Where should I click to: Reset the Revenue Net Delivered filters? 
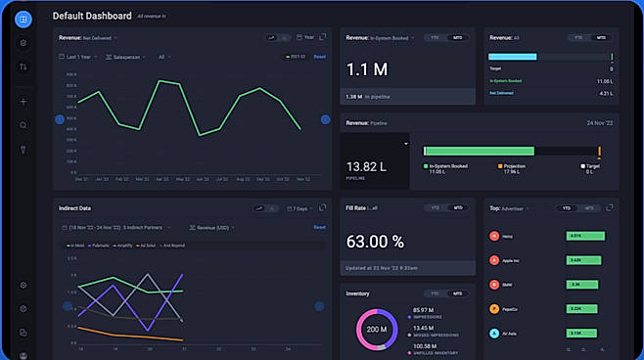tap(319, 57)
